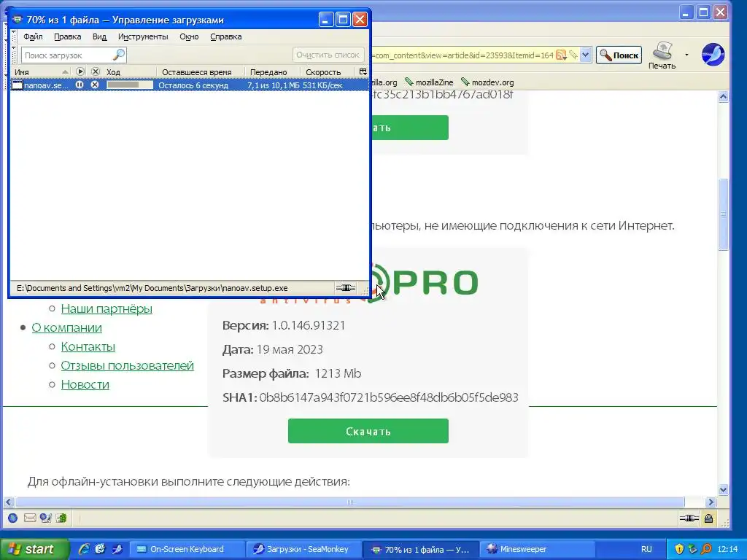Image resolution: width=747 pixels, height=560 pixels.
Task: Open the Browser component icon in status bar
Action: [13, 518]
